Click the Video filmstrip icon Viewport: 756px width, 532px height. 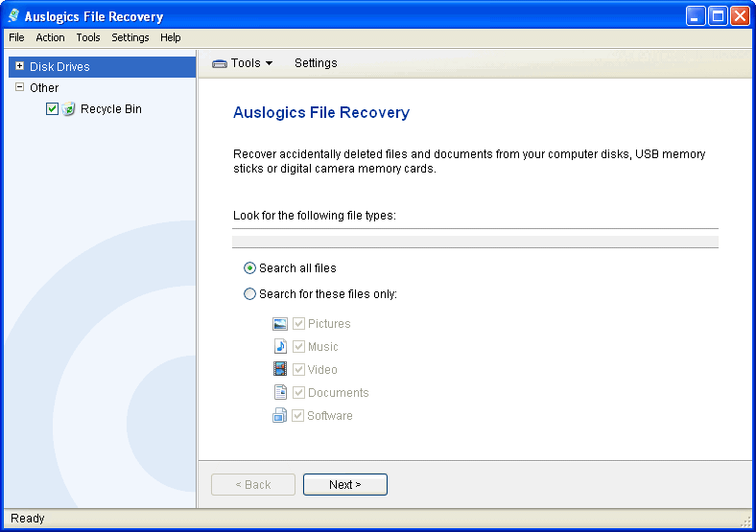tap(279, 369)
